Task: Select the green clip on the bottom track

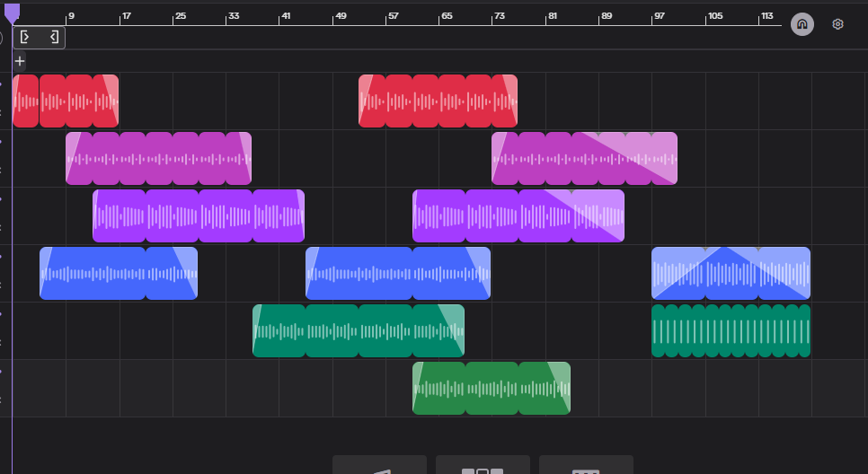Action: pos(492,389)
